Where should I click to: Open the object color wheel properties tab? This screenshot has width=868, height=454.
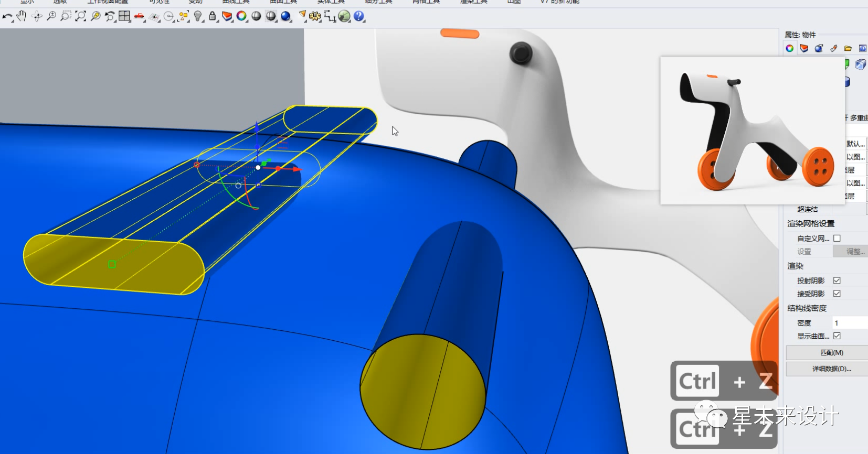[x=789, y=48]
